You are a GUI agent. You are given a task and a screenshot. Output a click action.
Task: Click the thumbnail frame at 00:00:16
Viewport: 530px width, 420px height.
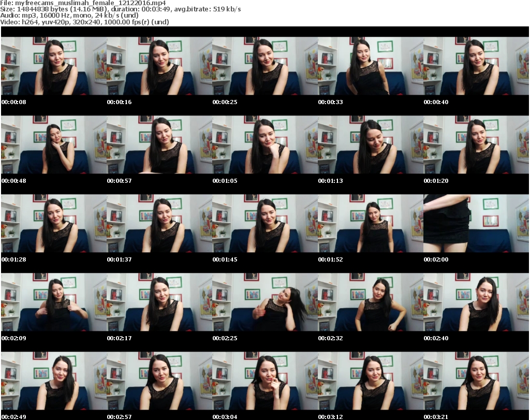coord(159,66)
